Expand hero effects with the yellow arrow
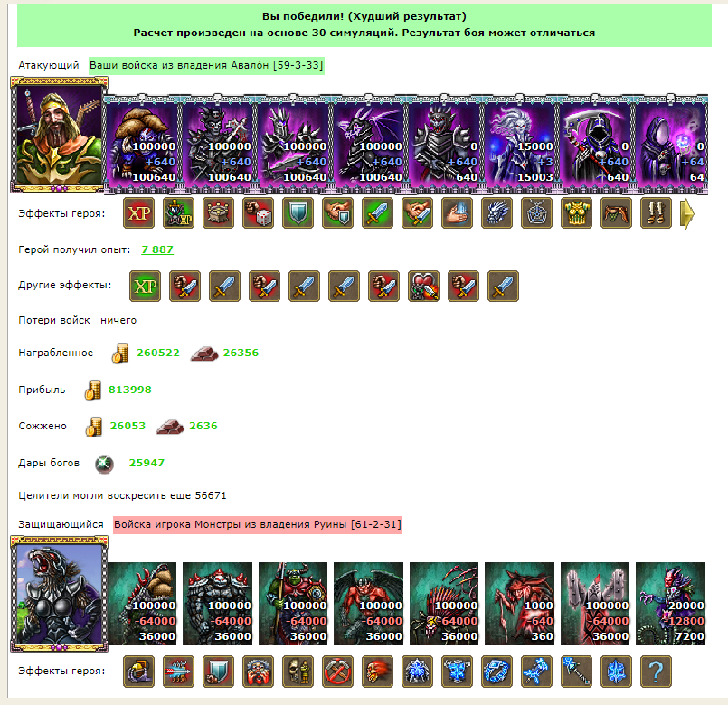Image resolution: width=728 pixels, height=705 pixels. tap(687, 213)
